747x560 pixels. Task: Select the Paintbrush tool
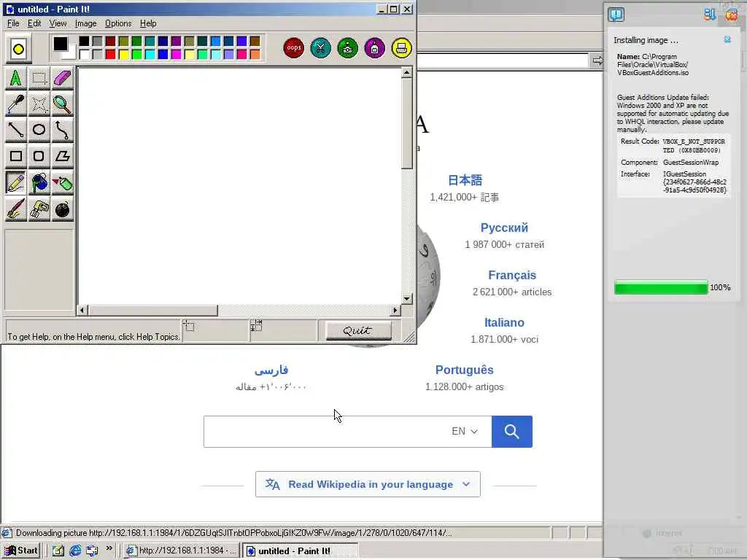pos(16,209)
